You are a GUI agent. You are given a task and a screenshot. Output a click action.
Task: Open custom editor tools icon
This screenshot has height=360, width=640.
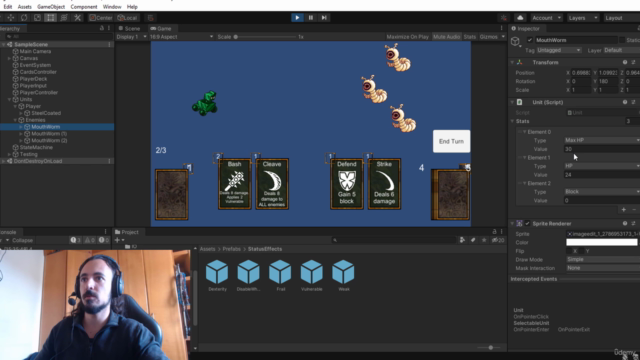[77, 18]
